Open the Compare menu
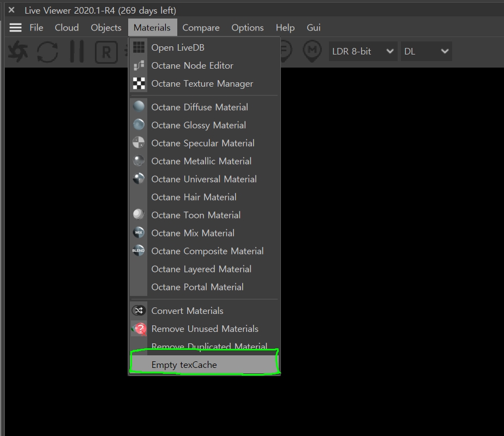This screenshot has height=436, width=504. (201, 28)
